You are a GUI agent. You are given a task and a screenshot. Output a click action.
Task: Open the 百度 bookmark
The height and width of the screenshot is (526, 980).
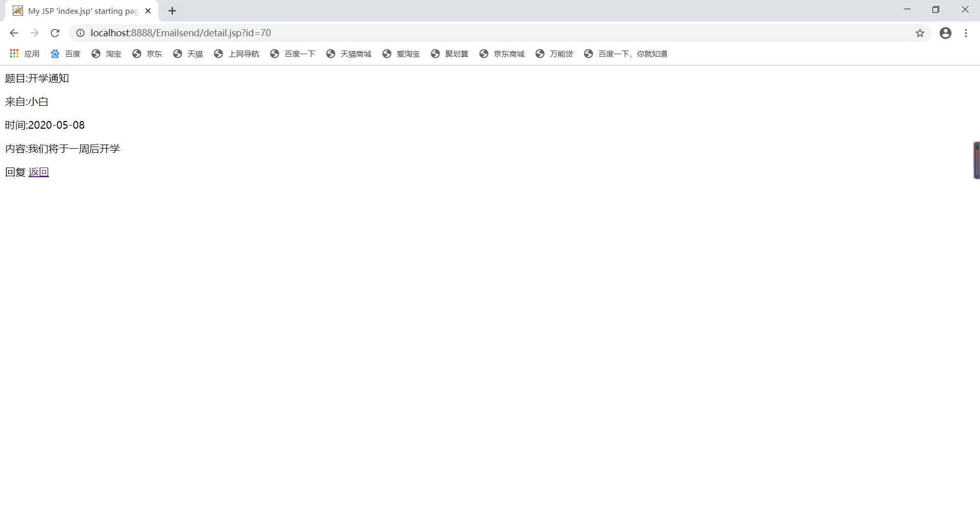65,54
